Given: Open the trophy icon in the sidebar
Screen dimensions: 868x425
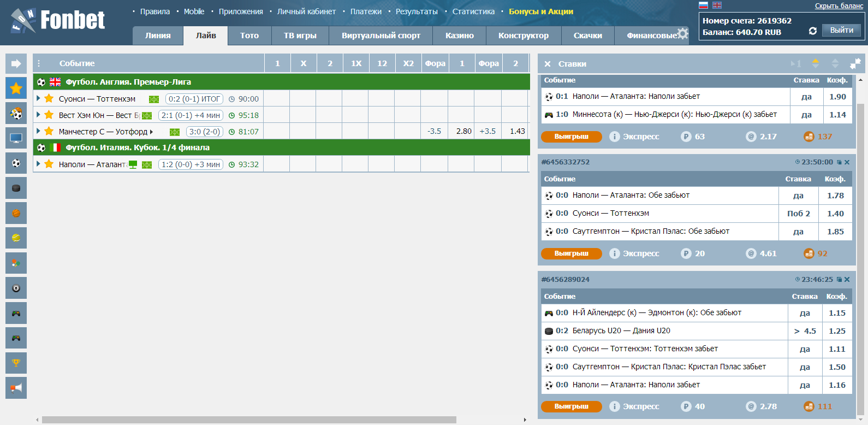Looking at the screenshot, I should pyautogui.click(x=16, y=363).
